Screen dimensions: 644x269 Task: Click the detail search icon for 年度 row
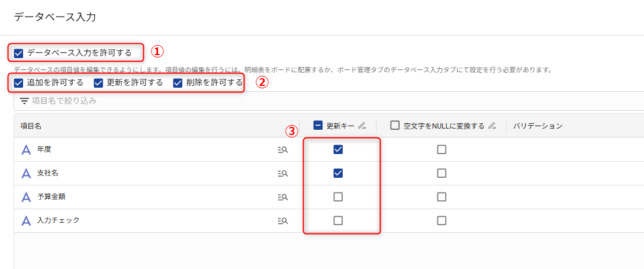pos(282,150)
